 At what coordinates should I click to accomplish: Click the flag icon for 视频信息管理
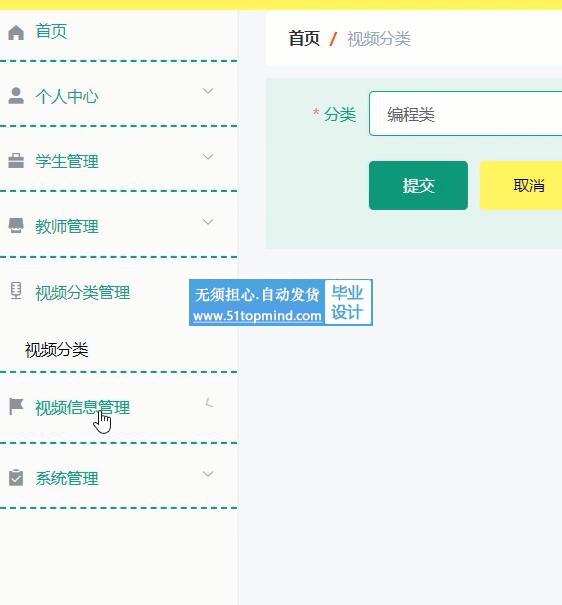[16, 407]
